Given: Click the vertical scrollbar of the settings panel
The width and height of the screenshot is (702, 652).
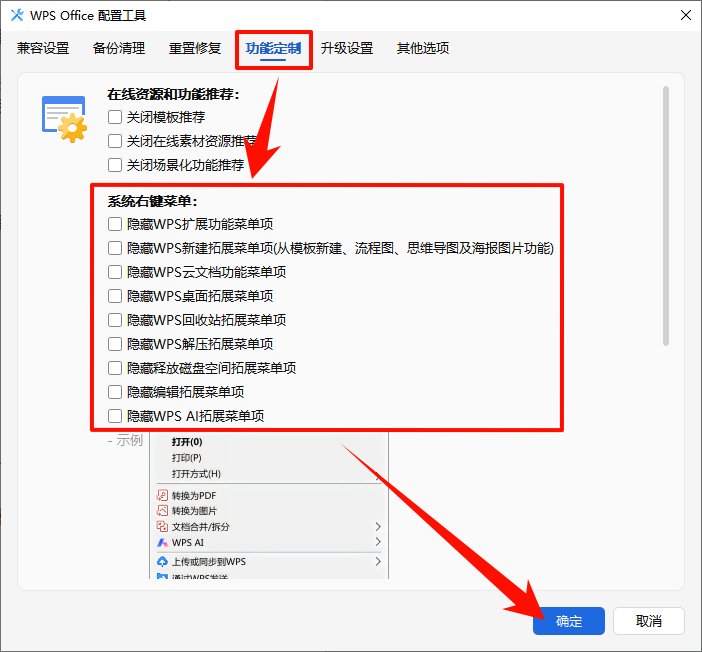Looking at the screenshot, I should click(x=666, y=216).
